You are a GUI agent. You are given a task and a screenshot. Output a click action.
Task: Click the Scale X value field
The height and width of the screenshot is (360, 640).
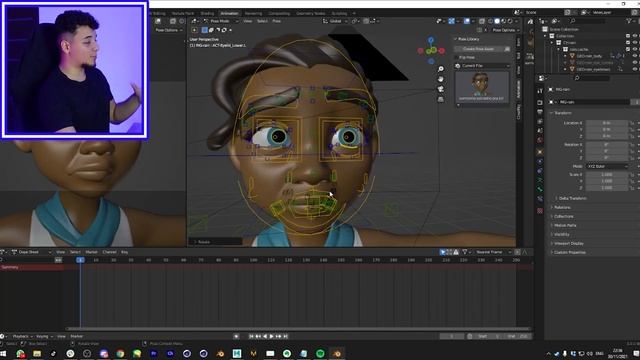coord(607,174)
